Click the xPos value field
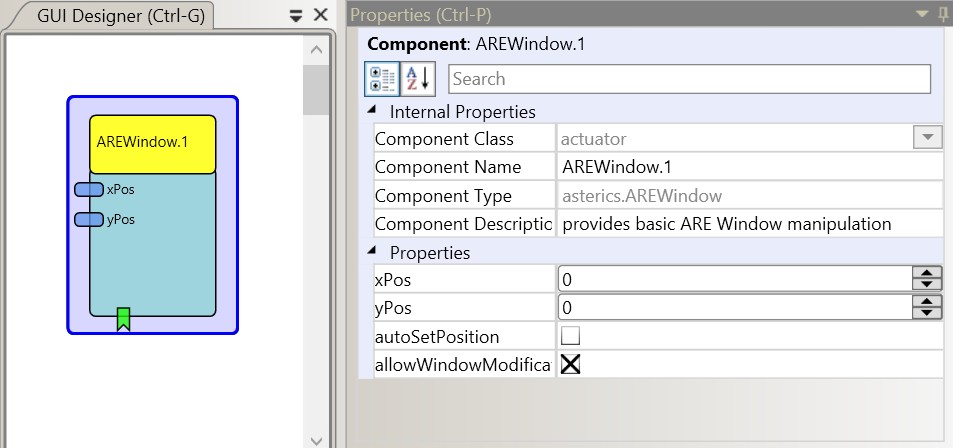The height and width of the screenshot is (448, 953). [735, 280]
